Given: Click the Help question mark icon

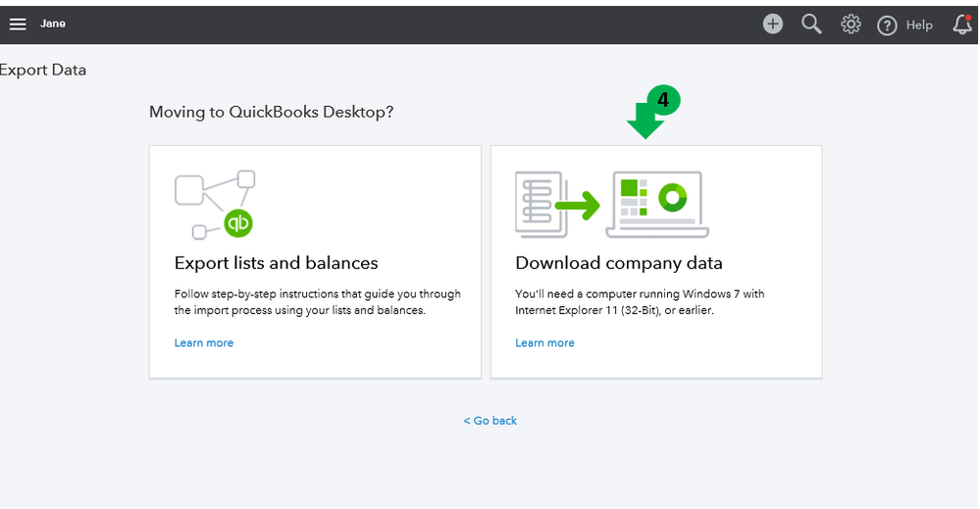Looking at the screenshot, I should (887, 25).
